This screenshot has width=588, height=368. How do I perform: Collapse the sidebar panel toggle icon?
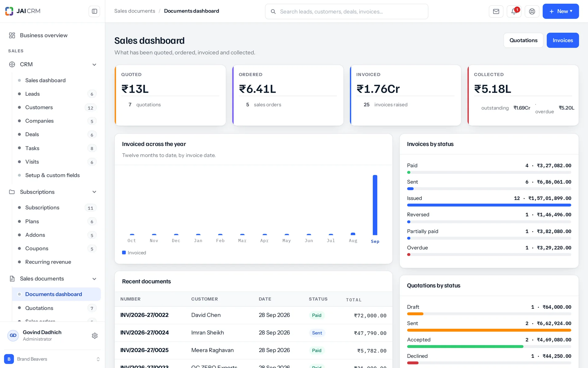[x=94, y=11]
